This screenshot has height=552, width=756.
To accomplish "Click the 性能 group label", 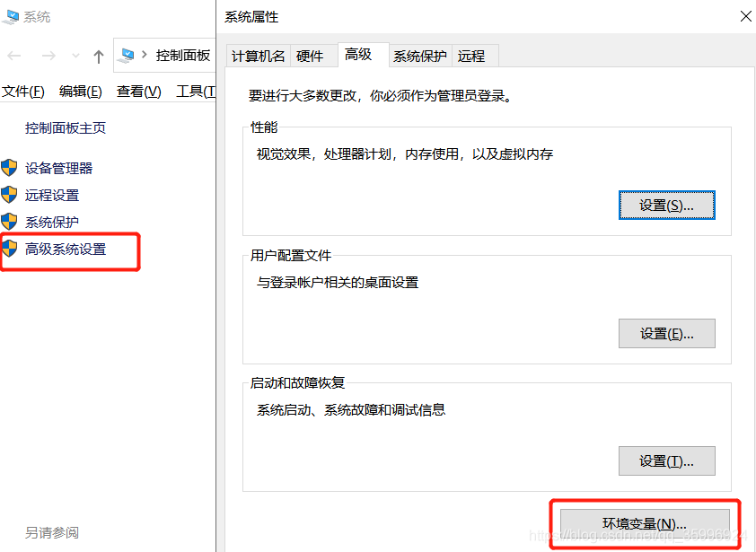I will coord(264,127).
